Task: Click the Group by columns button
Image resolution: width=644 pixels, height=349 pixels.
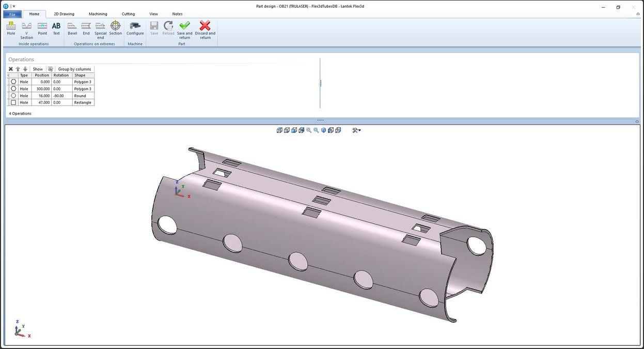Action: (x=74, y=69)
